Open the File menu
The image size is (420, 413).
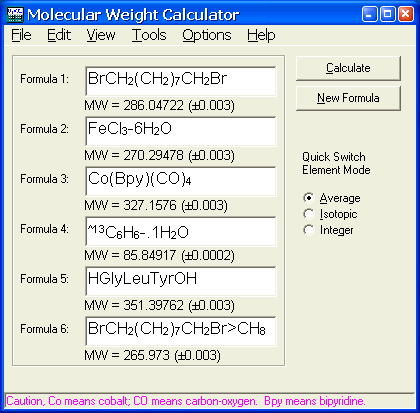coord(21,35)
